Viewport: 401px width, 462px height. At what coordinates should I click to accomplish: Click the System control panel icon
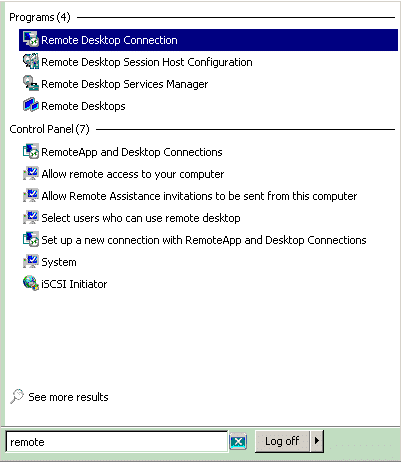coord(31,262)
